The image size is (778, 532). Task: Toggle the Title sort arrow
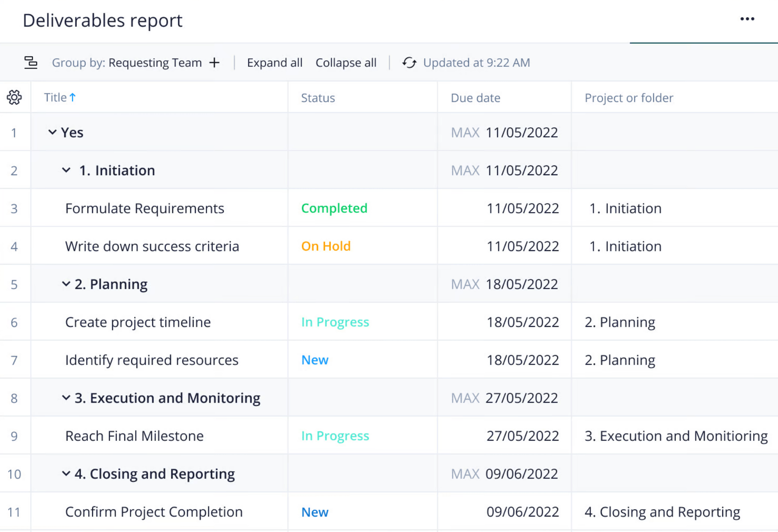pyautogui.click(x=72, y=97)
